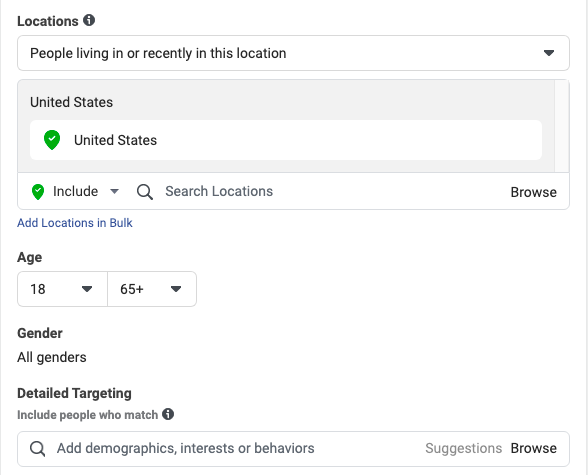Open the maximum age 65+ dropdown

tap(152, 289)
